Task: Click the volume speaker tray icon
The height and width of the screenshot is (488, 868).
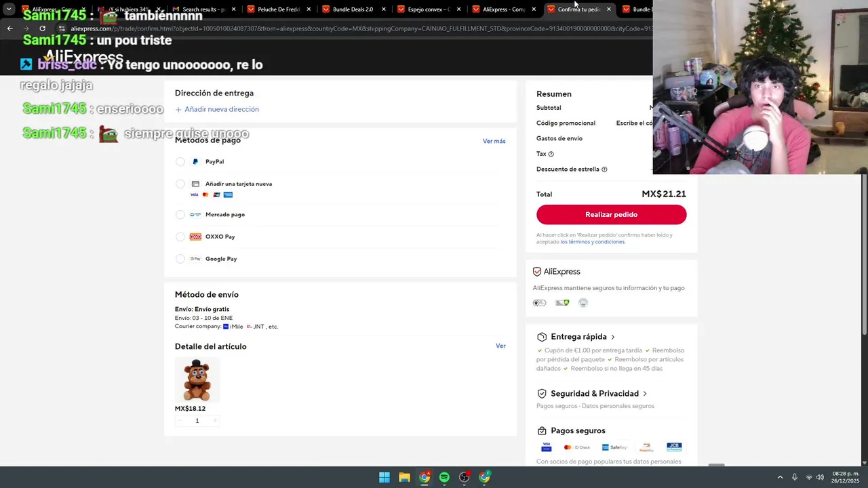Action: click(820, 477)
